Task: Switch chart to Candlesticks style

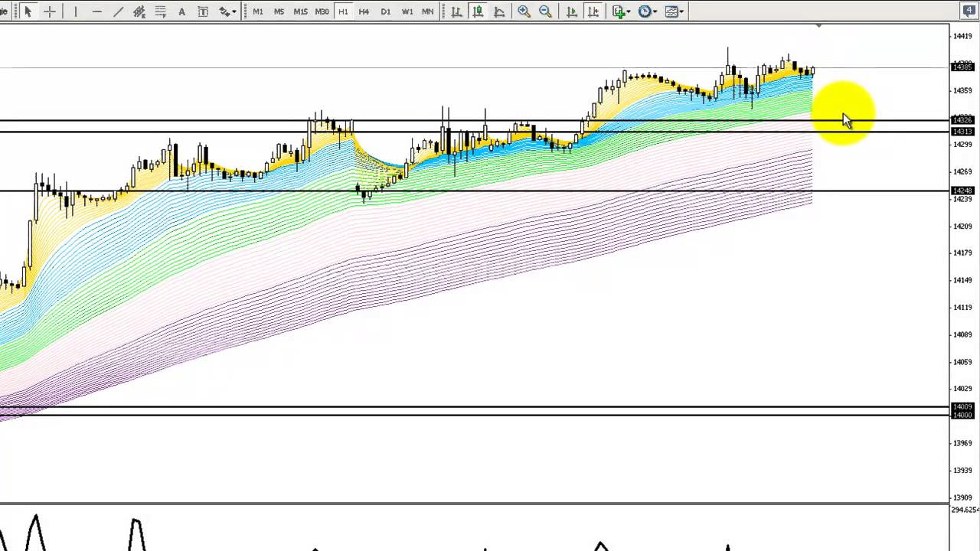Action: [x=478, y=11]
